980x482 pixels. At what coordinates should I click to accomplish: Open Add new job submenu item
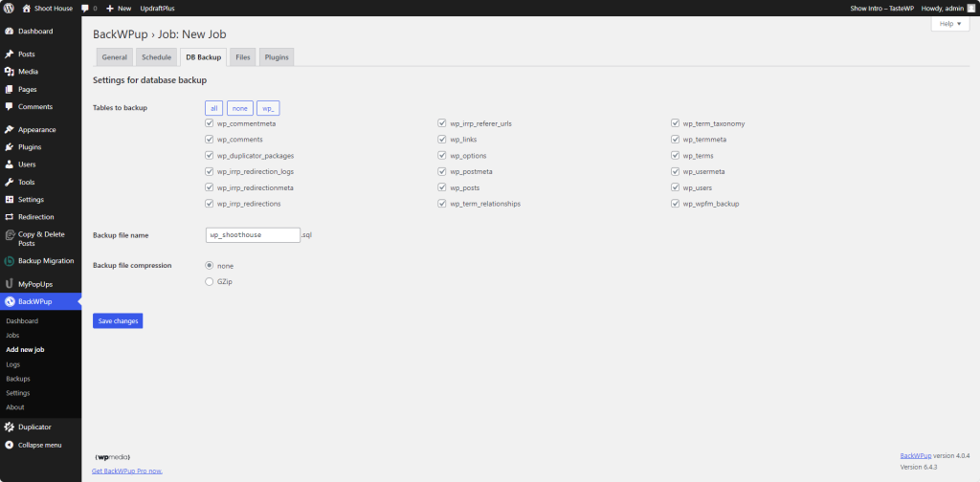pos(25,350)
